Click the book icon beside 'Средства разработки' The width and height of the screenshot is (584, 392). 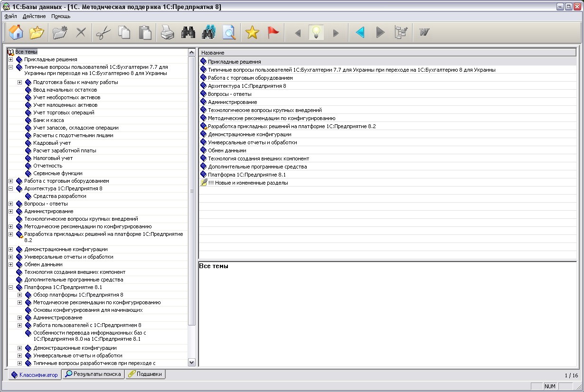(x=28, y=196)
